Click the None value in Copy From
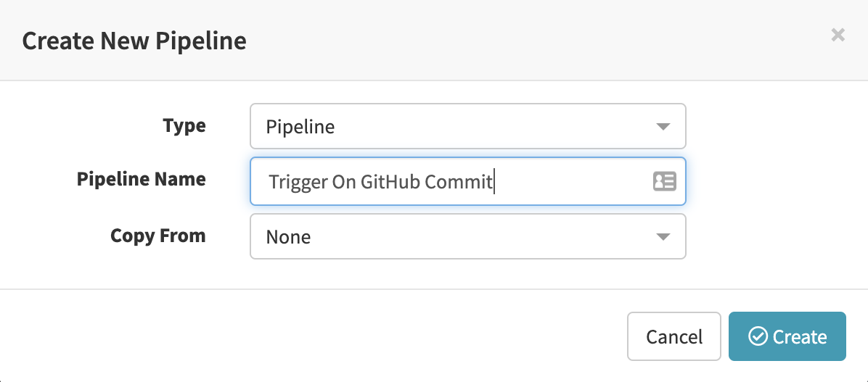 288,238
